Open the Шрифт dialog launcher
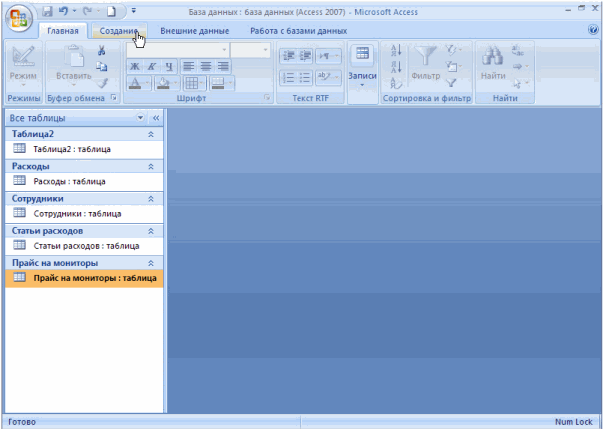Image resolution: width=603 pixels, height=429 pixels. pyautogui.click(x=267, y=98)
